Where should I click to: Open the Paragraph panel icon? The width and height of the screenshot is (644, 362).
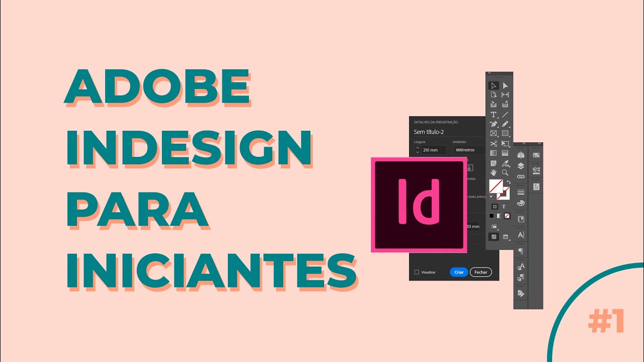(521, 251)
